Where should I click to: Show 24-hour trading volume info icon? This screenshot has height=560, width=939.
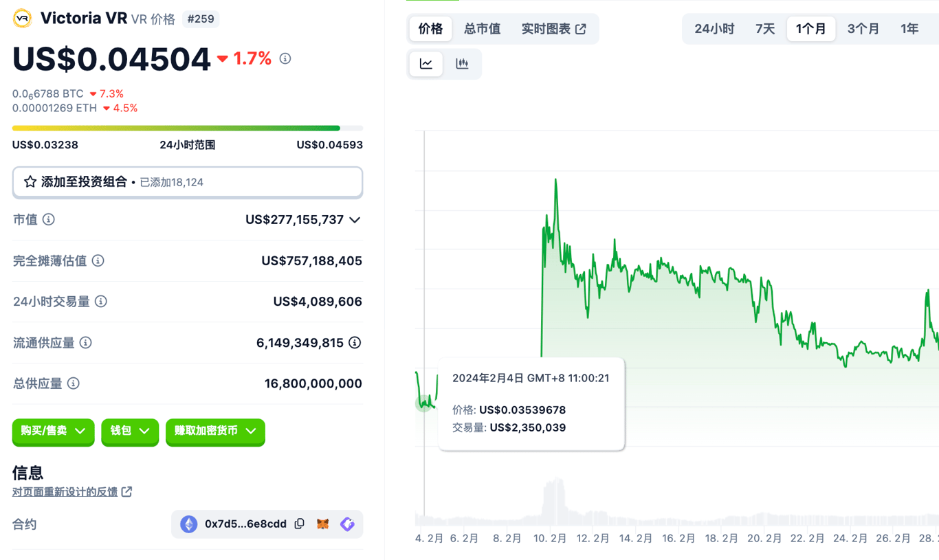101,302
